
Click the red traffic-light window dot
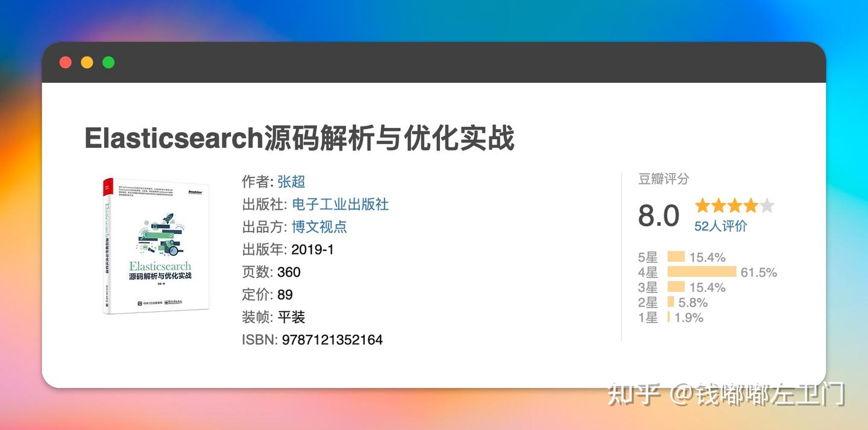coord(65,62)
